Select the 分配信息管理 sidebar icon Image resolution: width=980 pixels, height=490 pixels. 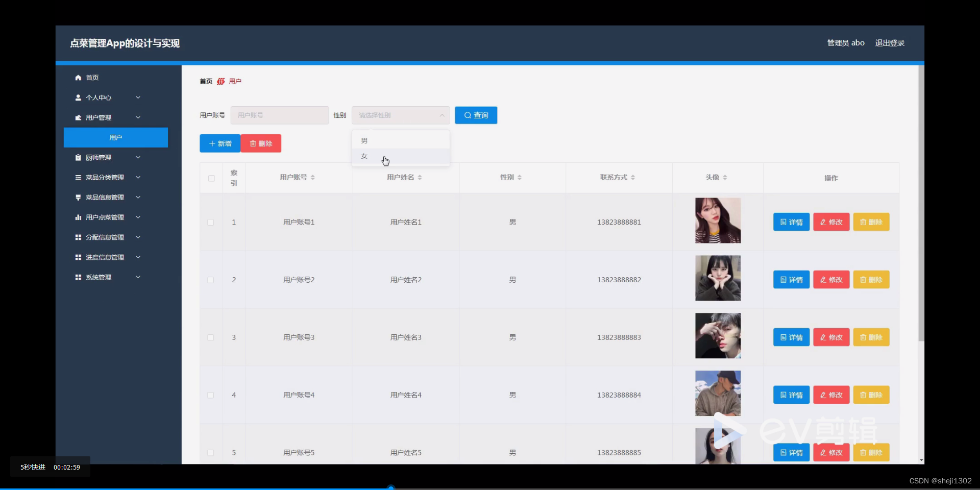coord(78,237)
